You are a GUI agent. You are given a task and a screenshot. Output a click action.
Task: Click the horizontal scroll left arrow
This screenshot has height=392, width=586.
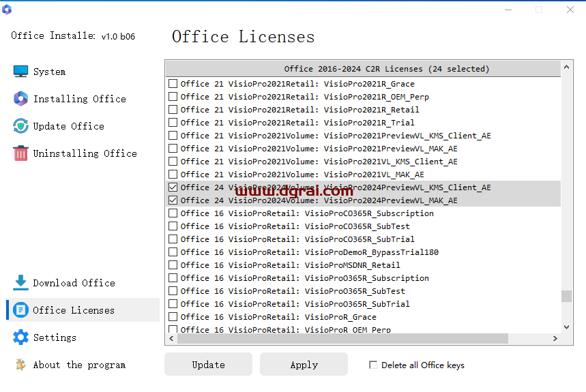pyautogui.click(x=171, y=338)
